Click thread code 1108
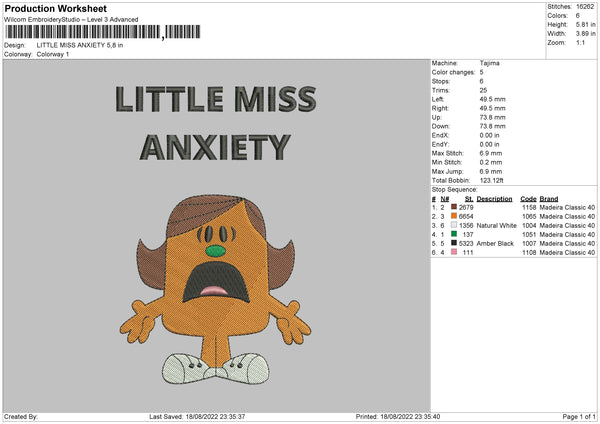This screenshot has height=424, width=600. tap(529, 253)
